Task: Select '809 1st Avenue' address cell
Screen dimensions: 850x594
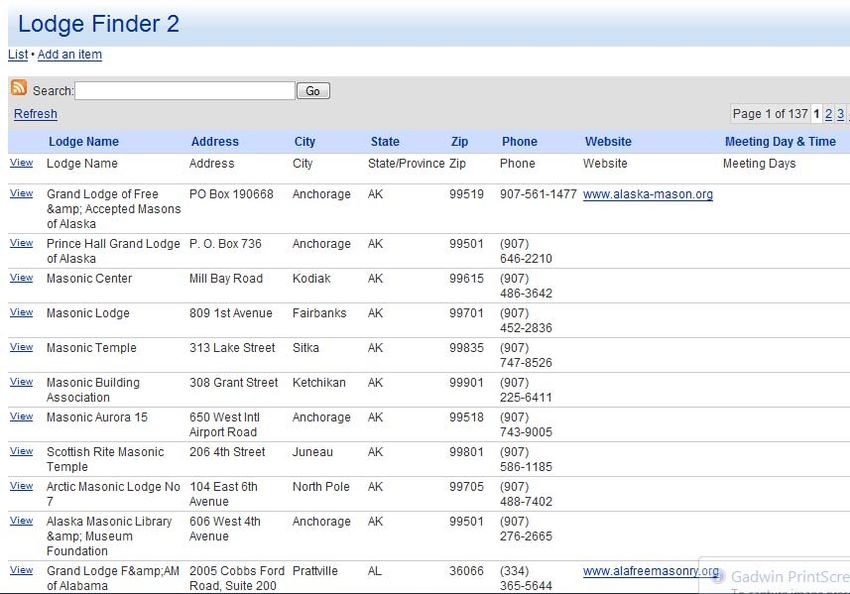Action: click(231, 313)
